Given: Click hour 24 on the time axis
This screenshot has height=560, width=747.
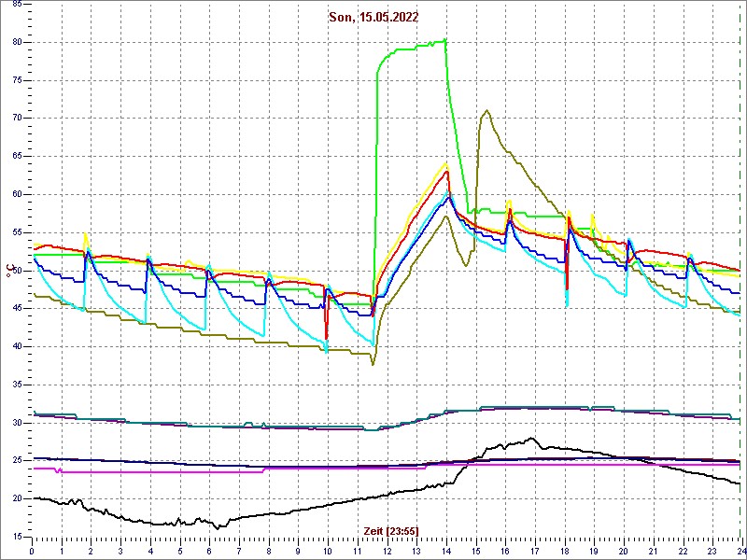Looking at the screenshot, I should pyautogui.click(x=740, y=551).
